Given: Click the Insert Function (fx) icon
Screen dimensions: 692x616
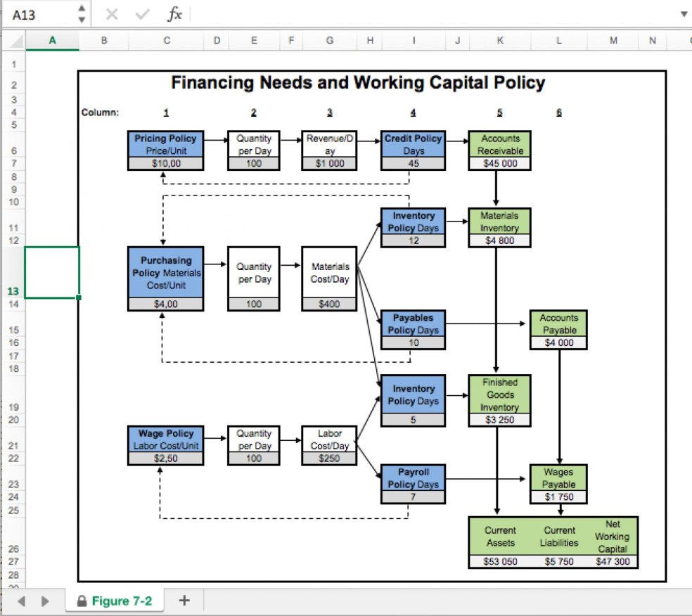Looking at the screenshot, I should pos(176,13).
